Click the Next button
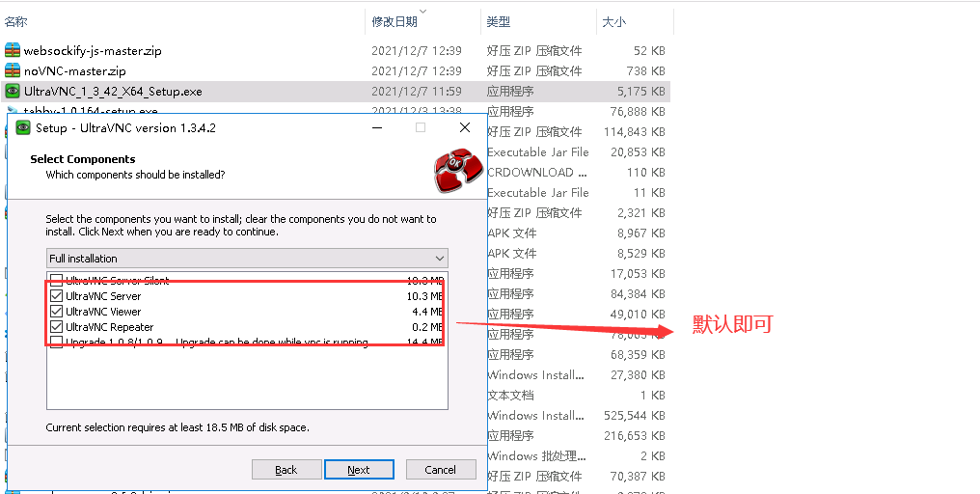Screen dimensions: 980x494 pos(359,470)
